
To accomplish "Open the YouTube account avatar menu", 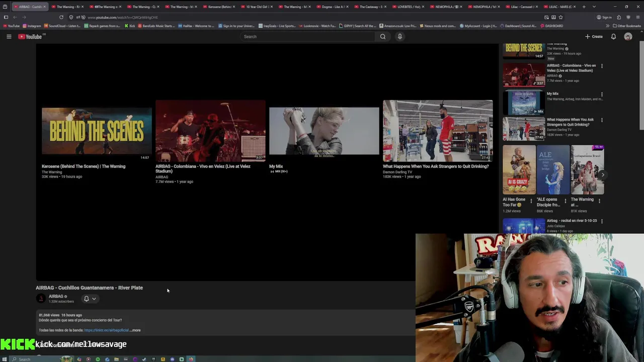I will (628, 37).
